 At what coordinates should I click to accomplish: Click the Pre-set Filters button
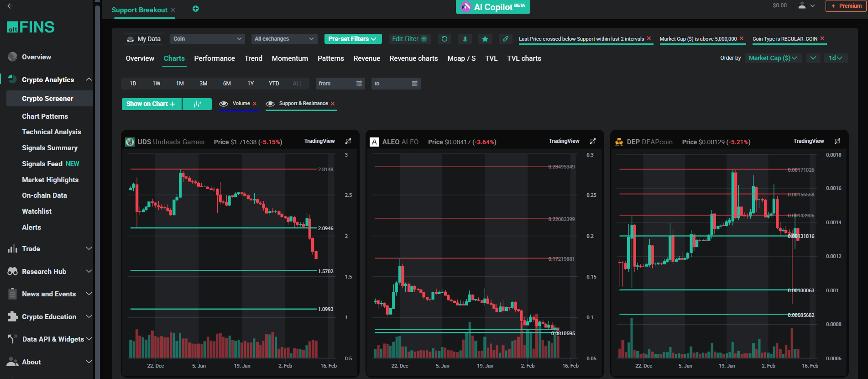[x=352, y=39]
